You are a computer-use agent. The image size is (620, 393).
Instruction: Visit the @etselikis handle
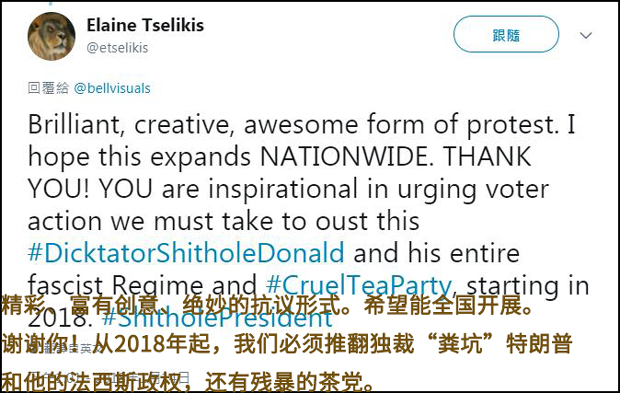pyautogui.click(x=117, y=48)
